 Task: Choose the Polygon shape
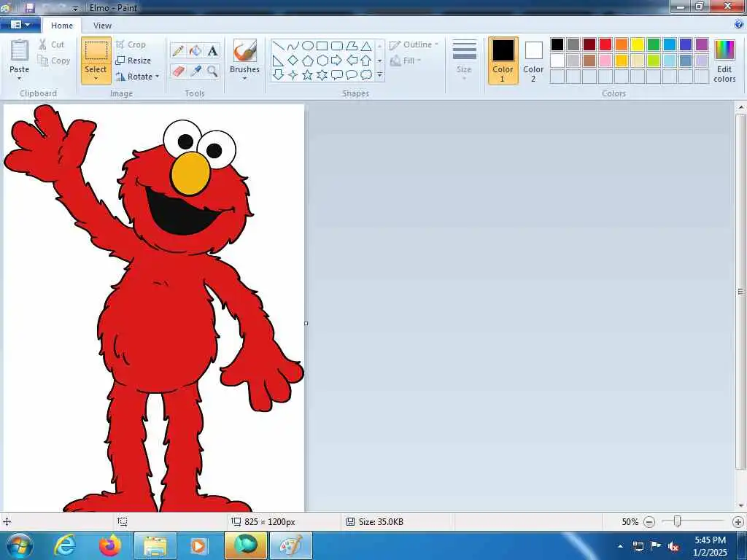352,46
